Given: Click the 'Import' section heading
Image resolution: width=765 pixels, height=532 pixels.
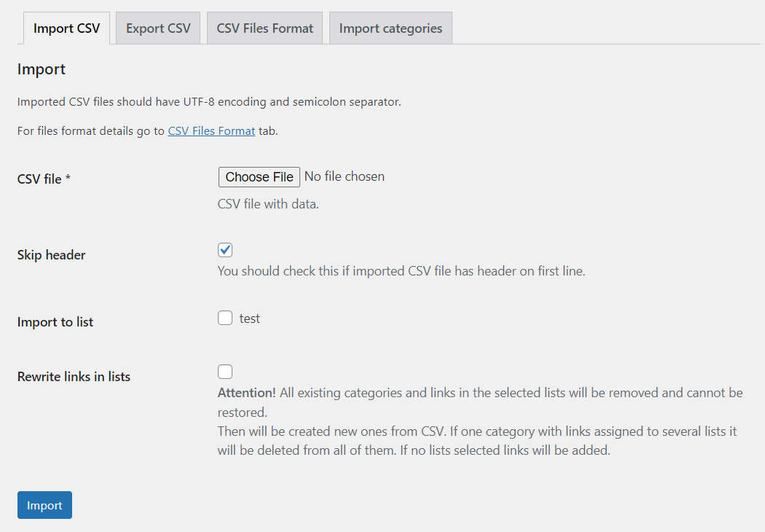Looking at the screenshot, I should click(x=42, y=69).
